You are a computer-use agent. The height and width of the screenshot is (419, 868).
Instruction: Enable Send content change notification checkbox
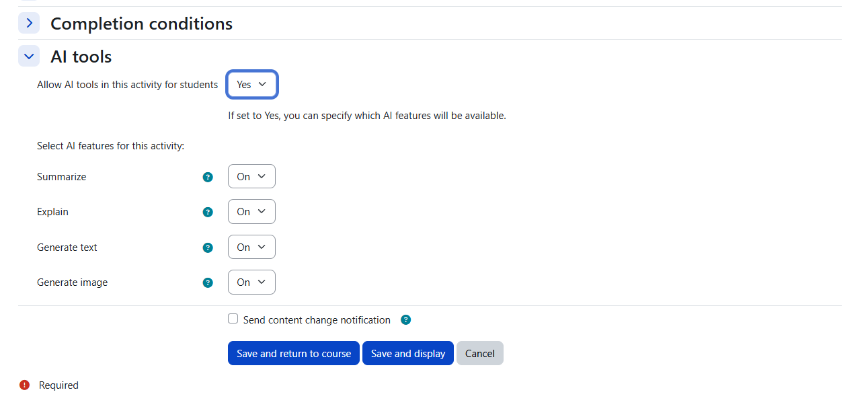233,319
